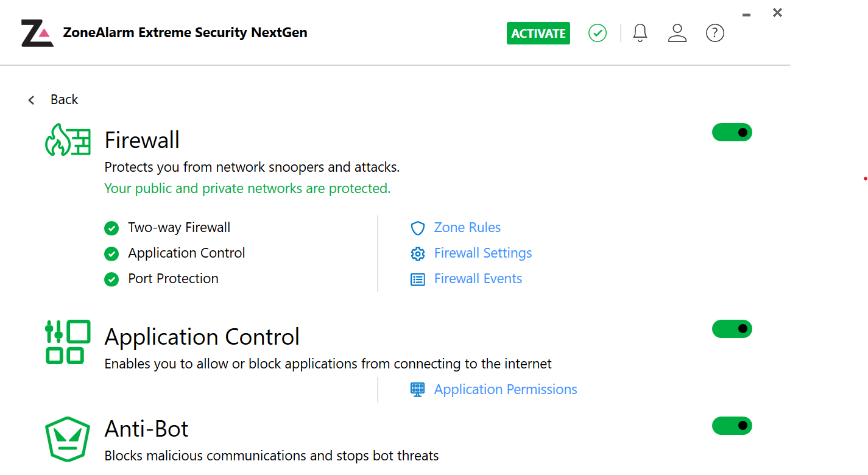This screenshot has width=868, height=475.
Task: Click the ZoneAlarm Z logo
Action: click(x=37, y=33)
